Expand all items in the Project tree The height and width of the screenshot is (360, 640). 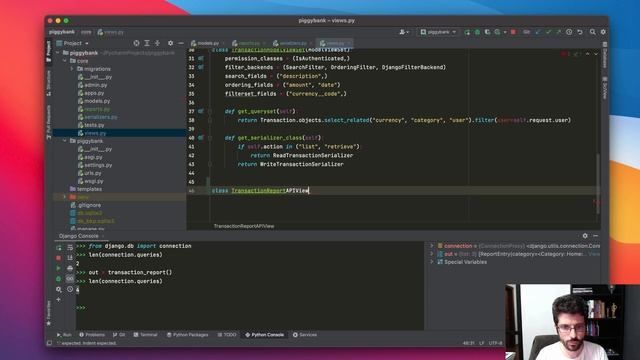pos(147,43)
